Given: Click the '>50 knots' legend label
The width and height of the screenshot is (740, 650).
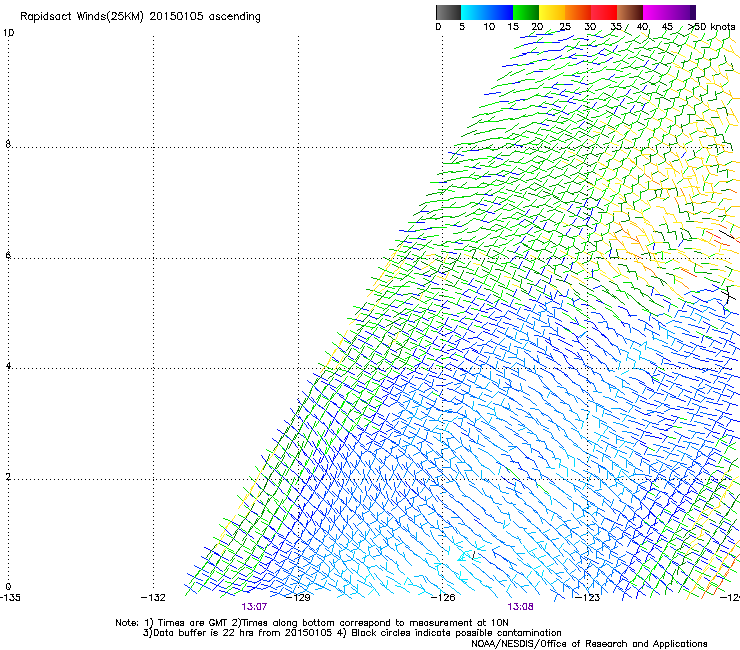Looking at the screenshot, I should [712, 27].
